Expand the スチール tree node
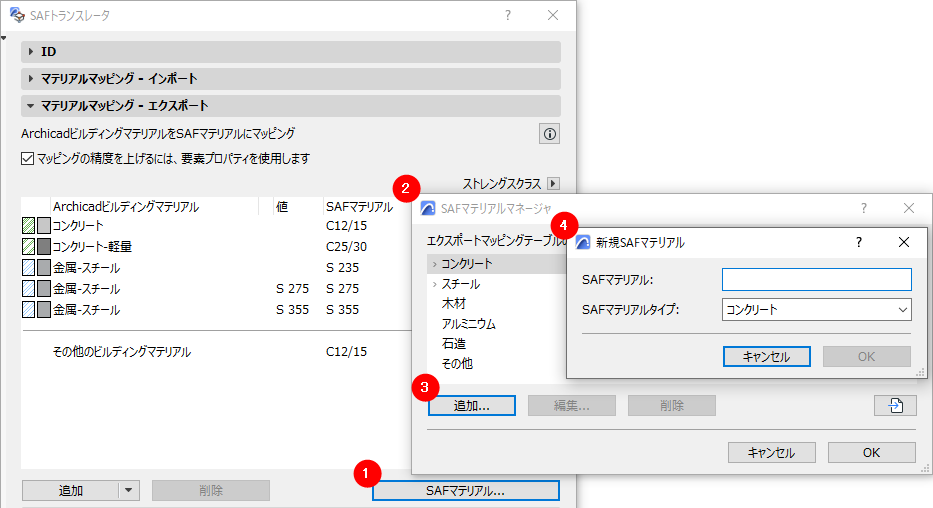 tap(435, 284)
